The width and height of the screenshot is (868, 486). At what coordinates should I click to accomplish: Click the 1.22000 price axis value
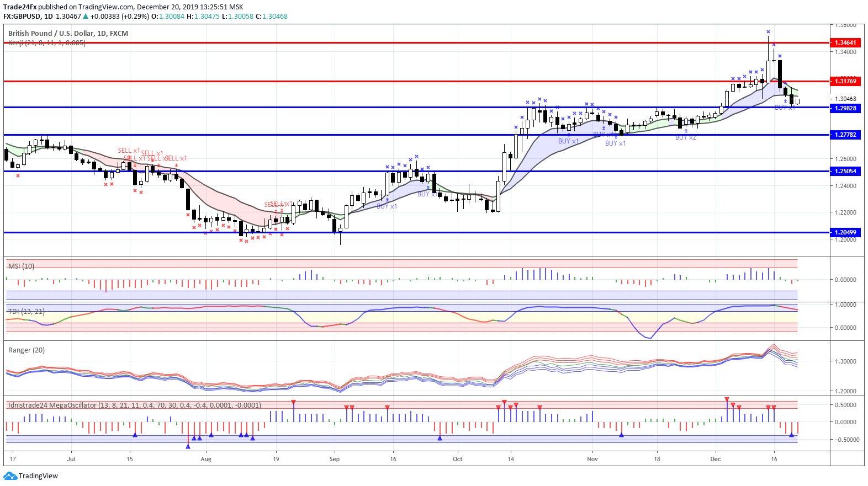(x=845, y=212)
